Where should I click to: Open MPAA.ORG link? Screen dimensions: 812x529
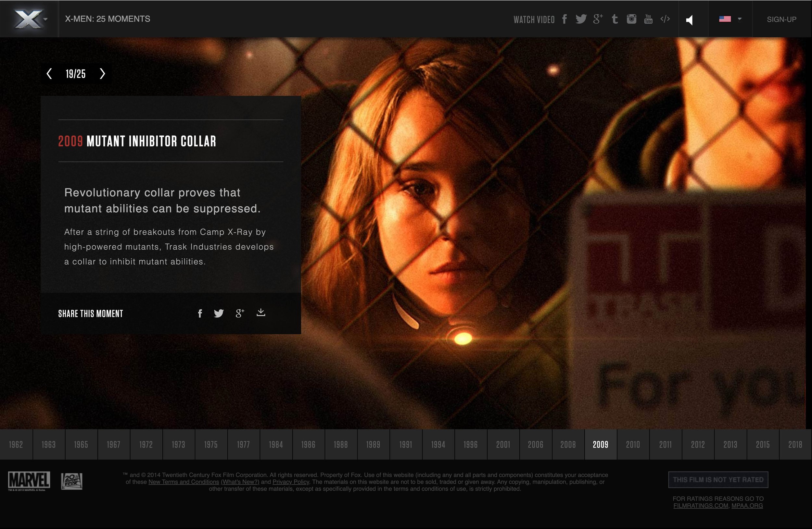tap(747, 506)
